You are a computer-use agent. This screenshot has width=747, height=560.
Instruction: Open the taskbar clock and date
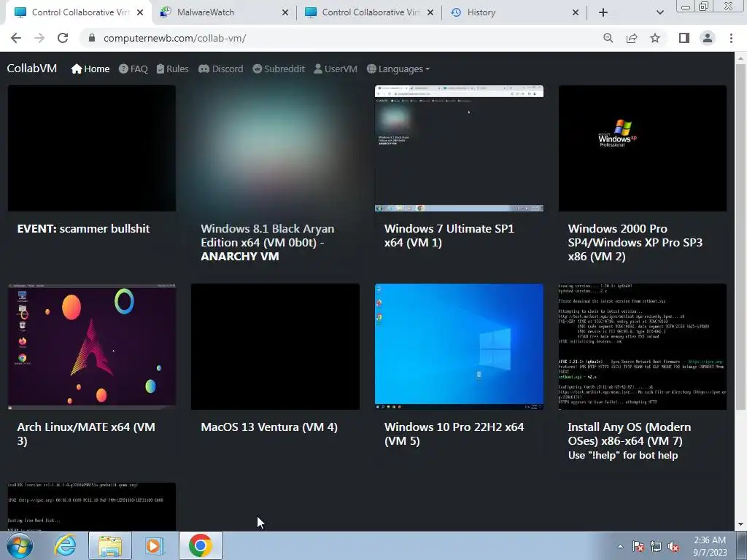click(x=710, y=546)
